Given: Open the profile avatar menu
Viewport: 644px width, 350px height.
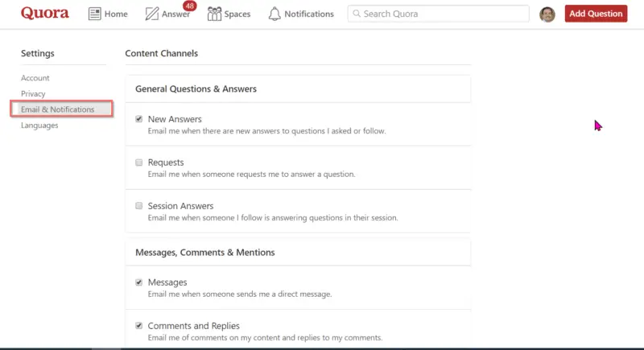Looking at the screenshot, I should pyautogui.click(x=547, y=14).
